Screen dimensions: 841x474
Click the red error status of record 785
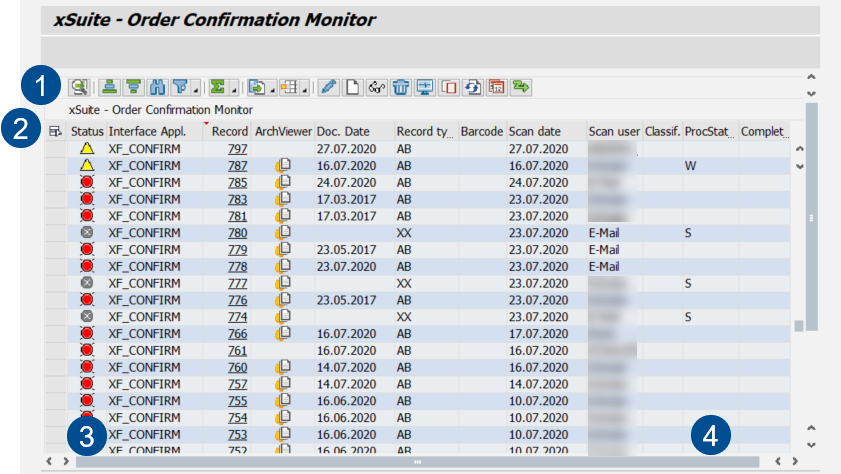coord(87,182)
